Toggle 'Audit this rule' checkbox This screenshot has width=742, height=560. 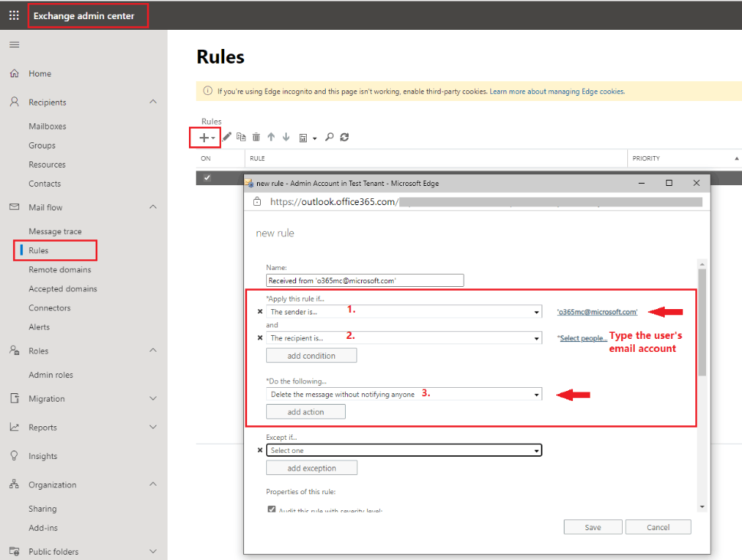coord(272,510)
